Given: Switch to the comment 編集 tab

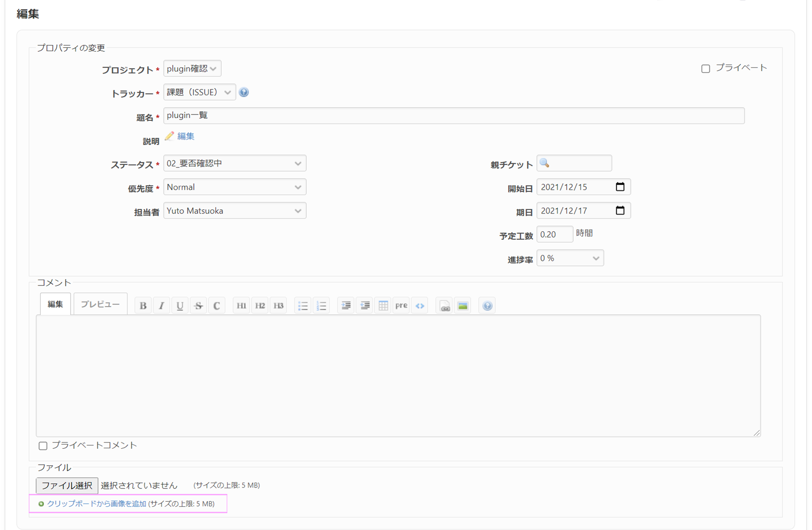Looking at the screenshot, I should [55, 304].
